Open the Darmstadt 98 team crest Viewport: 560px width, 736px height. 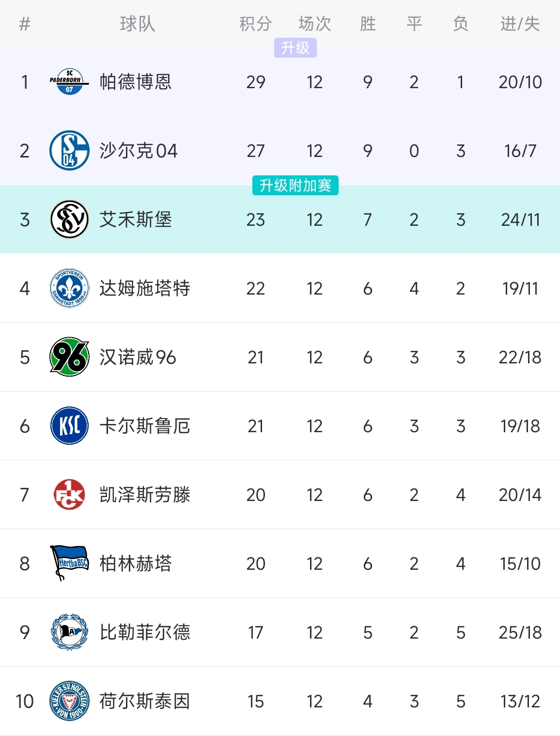click(x=69, y=288)
